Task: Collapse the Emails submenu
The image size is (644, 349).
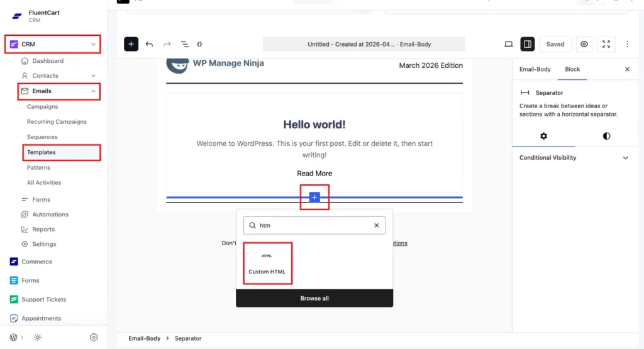Action: [58, 91]
